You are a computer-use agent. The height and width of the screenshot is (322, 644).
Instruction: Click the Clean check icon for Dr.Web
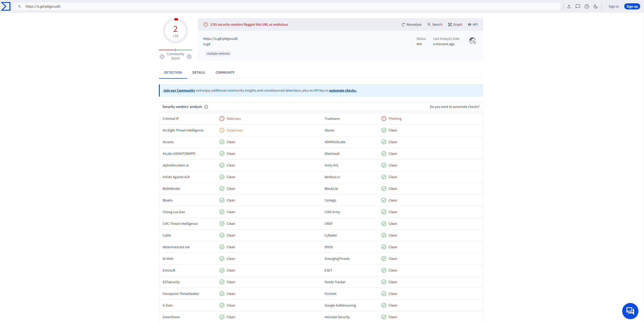tap(222, 259)
